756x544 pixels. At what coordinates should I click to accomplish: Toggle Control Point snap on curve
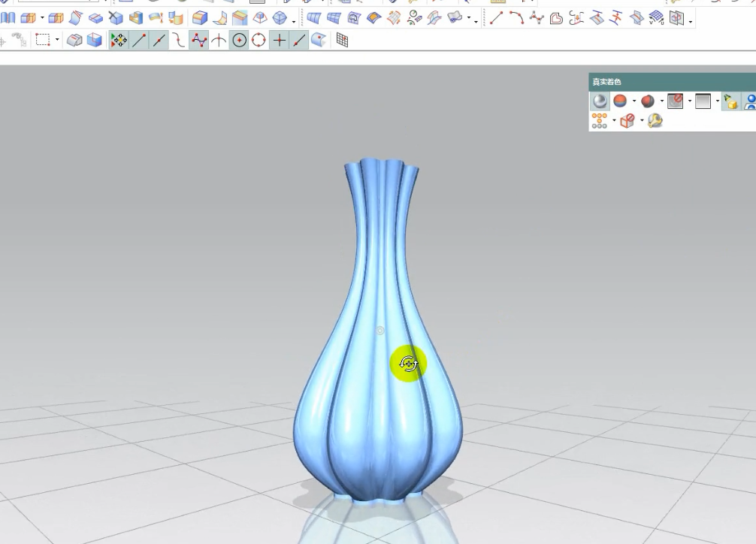pyautogui.click(x=179, y=40)
